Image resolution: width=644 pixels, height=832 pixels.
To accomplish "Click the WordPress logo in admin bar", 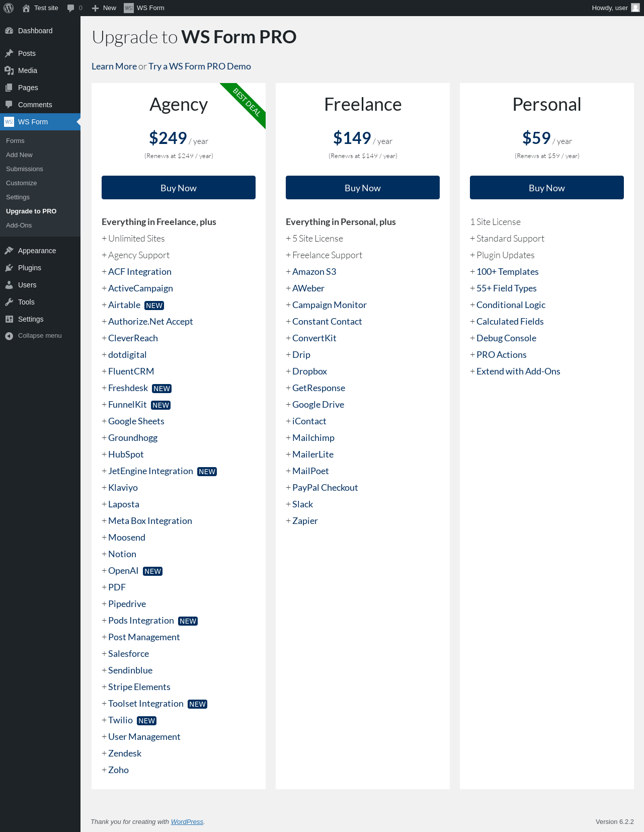I will tap(9, 8).
